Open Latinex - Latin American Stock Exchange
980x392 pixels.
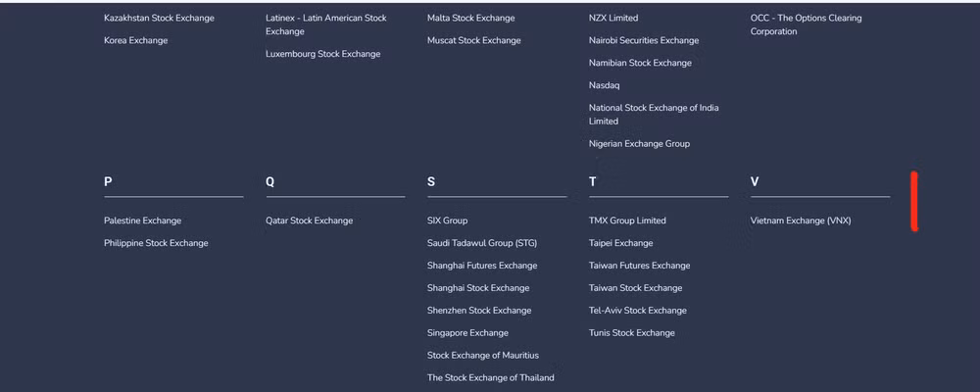326,25
